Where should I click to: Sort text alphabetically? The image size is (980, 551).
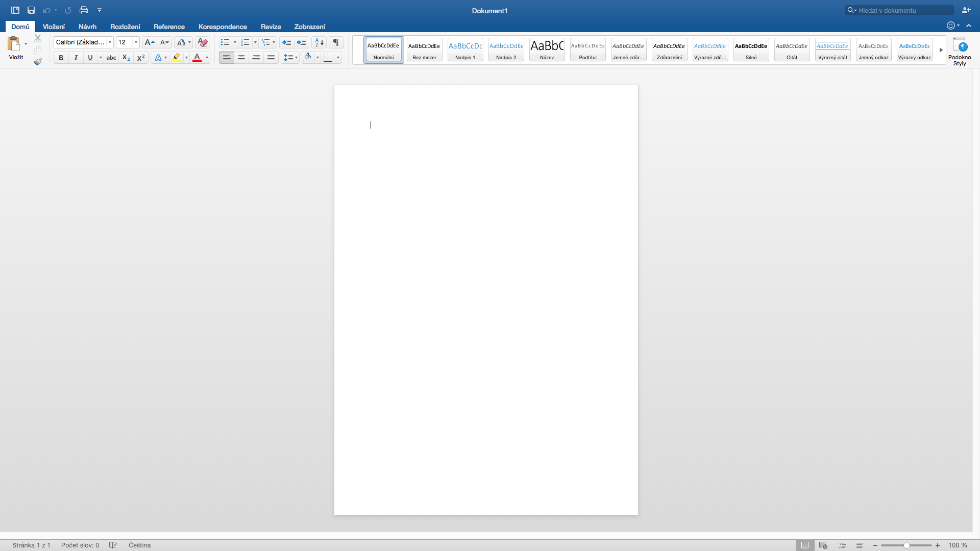[x=318, y=42]
